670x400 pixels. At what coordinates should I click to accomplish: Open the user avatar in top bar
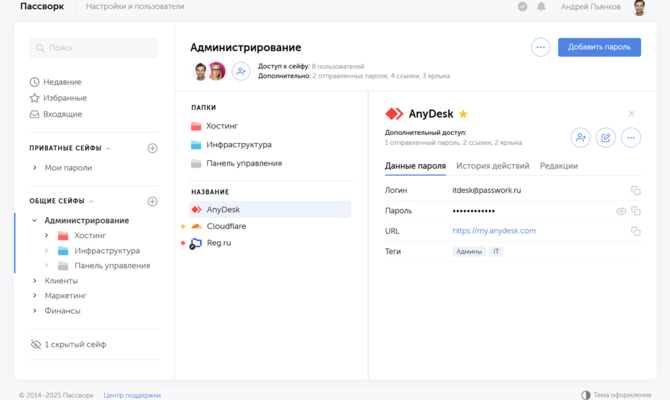click(x=639, y=7)
